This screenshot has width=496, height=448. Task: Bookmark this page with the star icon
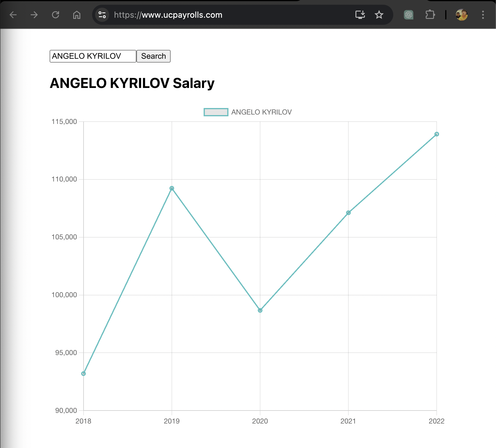click(x=379, y=15)
